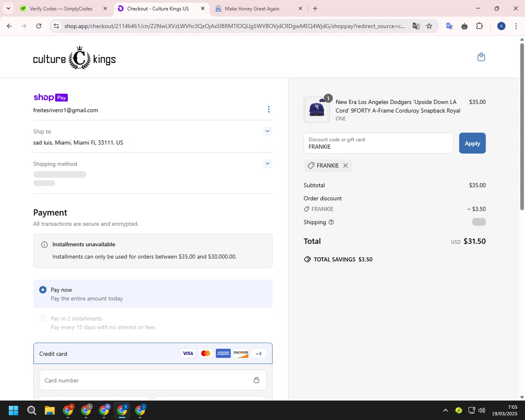Switch to the Verify Codes SimplyCodes tab
This screenshot has width=525, height=420.
tap(61, 8)
